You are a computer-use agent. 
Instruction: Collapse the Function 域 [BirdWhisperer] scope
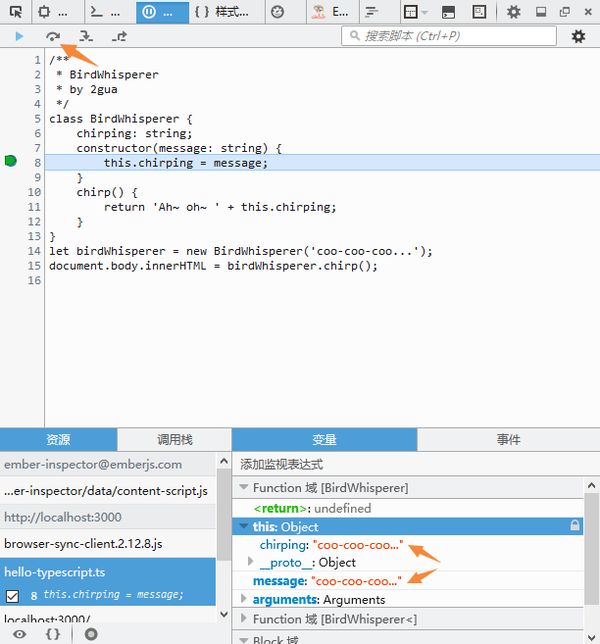(244, 487)
